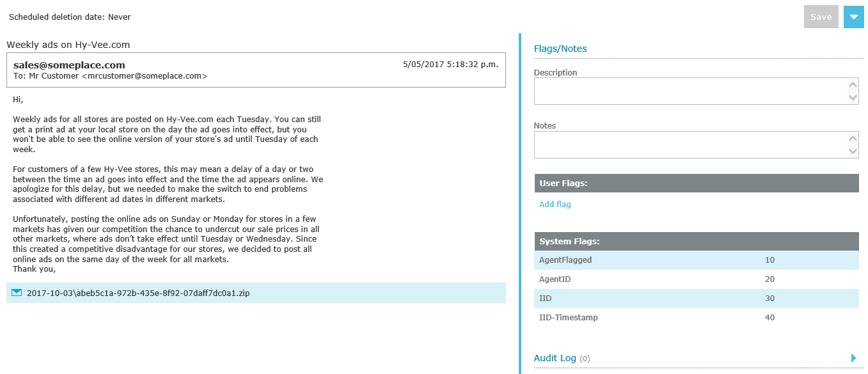Select the IID-Timestamp system flag row
The image size is (868, 374).
pos(697,318)
